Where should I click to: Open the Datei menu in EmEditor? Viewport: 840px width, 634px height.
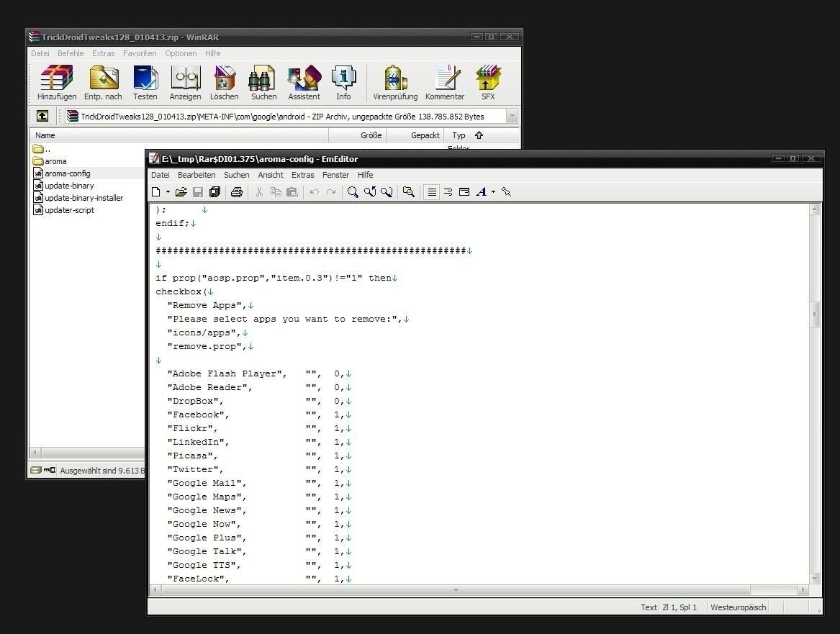point(161,175)
